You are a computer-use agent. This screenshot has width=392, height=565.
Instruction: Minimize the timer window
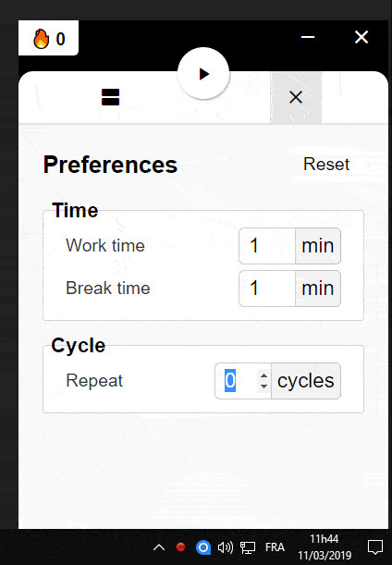(308, 37)
